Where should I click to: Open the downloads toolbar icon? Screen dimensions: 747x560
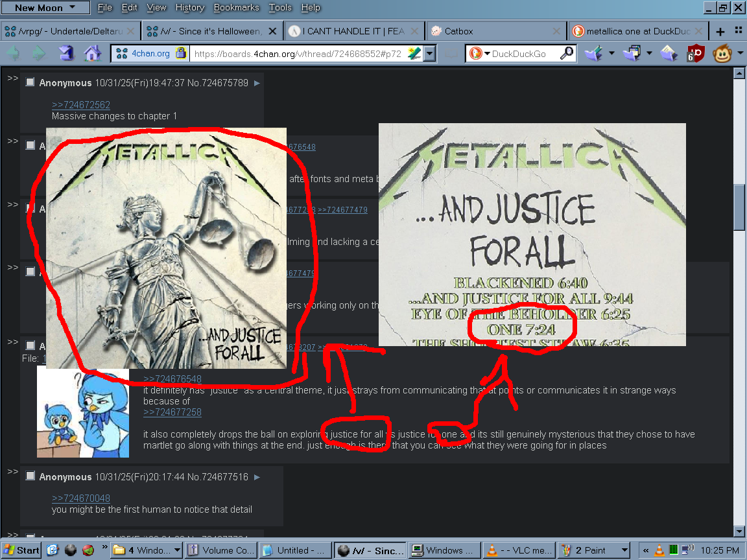593,53
